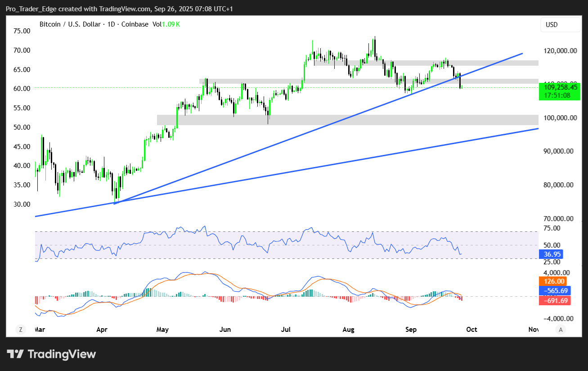Click the Aug label on the time axis
This screenshot has width=588, height=371.
pos(348,330)
